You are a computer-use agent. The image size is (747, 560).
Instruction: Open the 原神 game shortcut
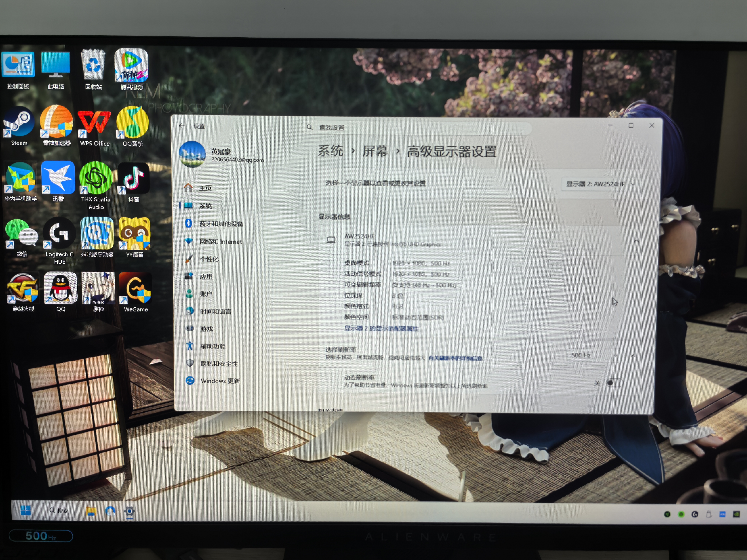click(x=98, y=292)
